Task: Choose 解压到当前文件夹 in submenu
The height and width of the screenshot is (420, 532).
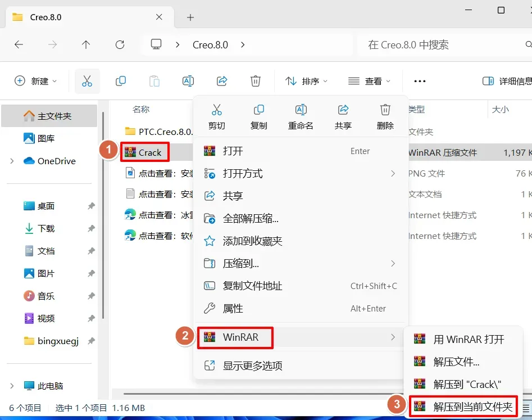Action: 463,407
